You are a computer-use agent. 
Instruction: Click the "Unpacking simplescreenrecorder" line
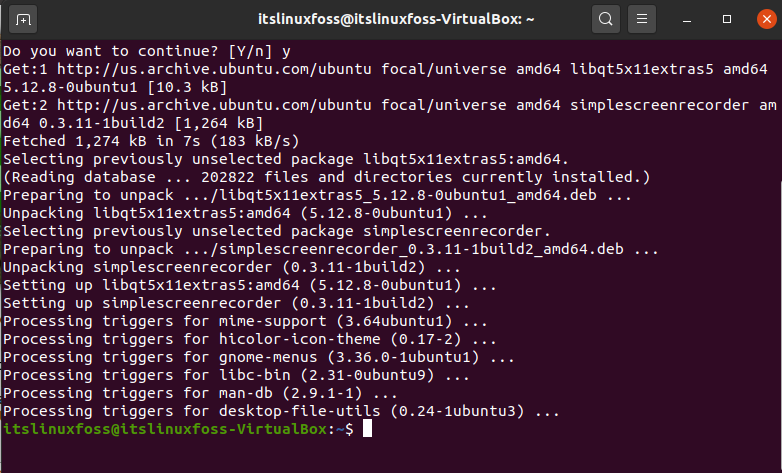tap(232, 267)
